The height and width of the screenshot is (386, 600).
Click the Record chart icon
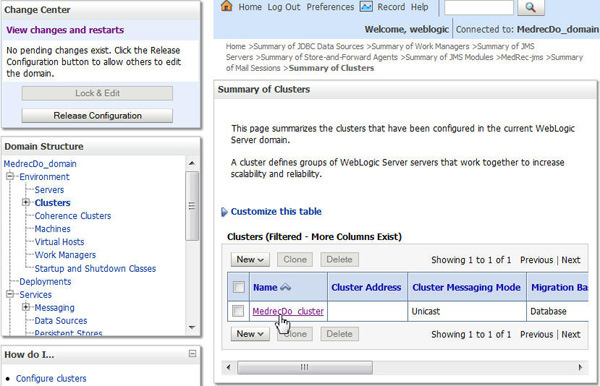pos(366,7)
